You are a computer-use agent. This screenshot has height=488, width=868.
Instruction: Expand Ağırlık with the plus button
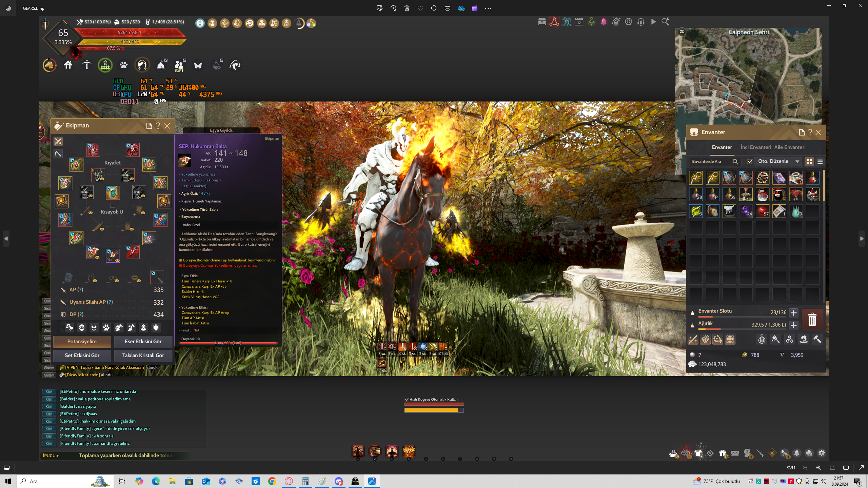[x=793, y=325]
